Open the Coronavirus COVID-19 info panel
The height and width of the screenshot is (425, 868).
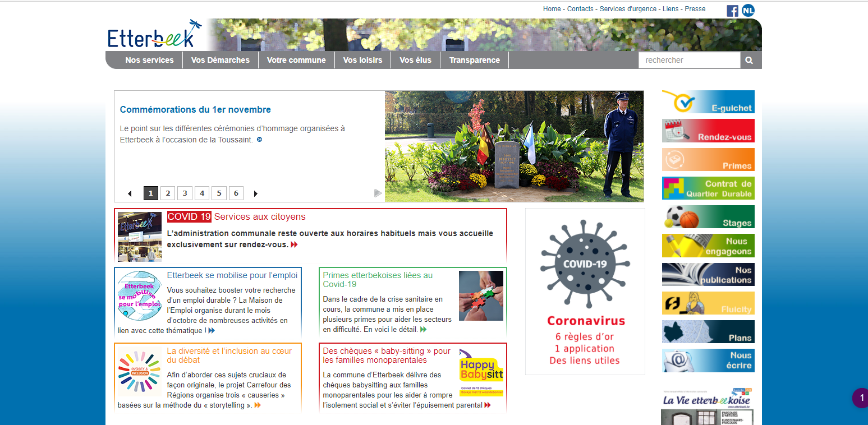585,292
